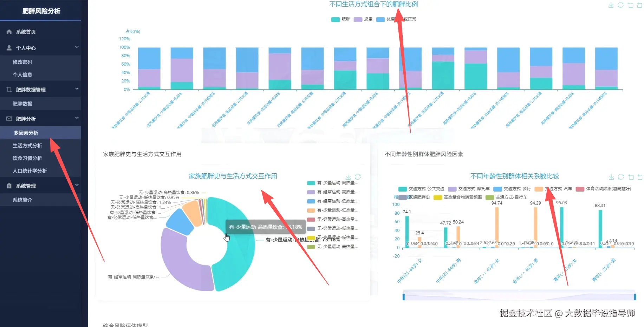The height and width of the screenshot is (327, 644).
Task: Click the 老年(>=45岁)-男 axis label
Action: (526, 271)
